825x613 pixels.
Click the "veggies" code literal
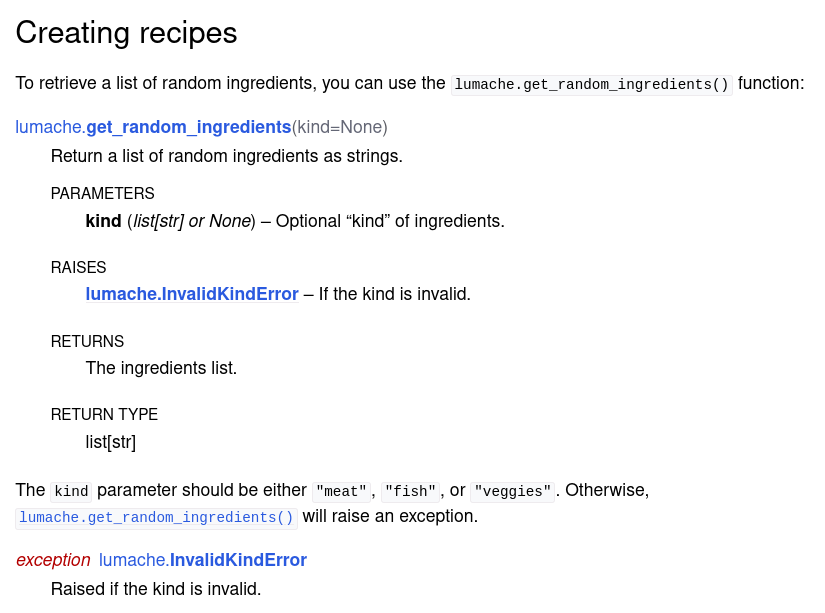512,491
